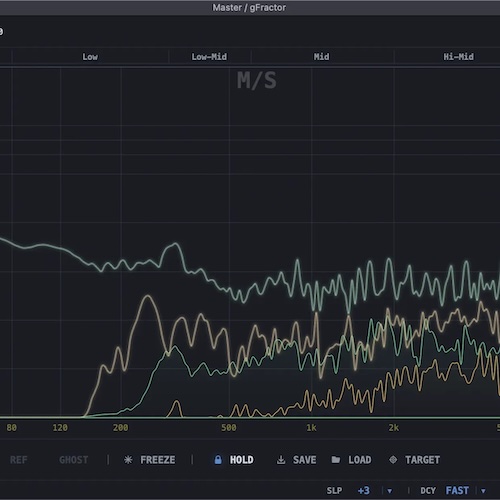Click the 200 Hz axis label
The image size is (500, 500).
pyautogui.click(x=120, y=428)
